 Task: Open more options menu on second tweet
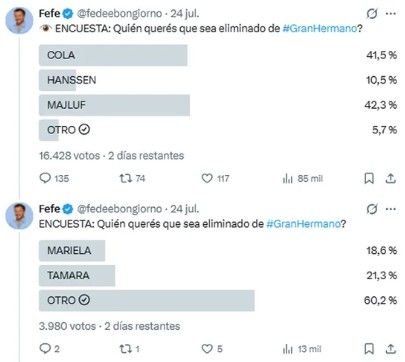pos(391,209)
